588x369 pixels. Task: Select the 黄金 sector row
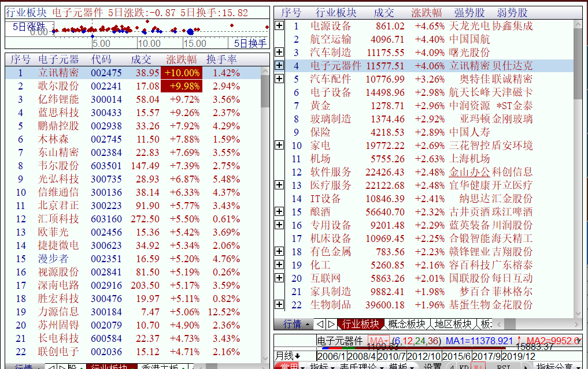[x=430, y=105]
